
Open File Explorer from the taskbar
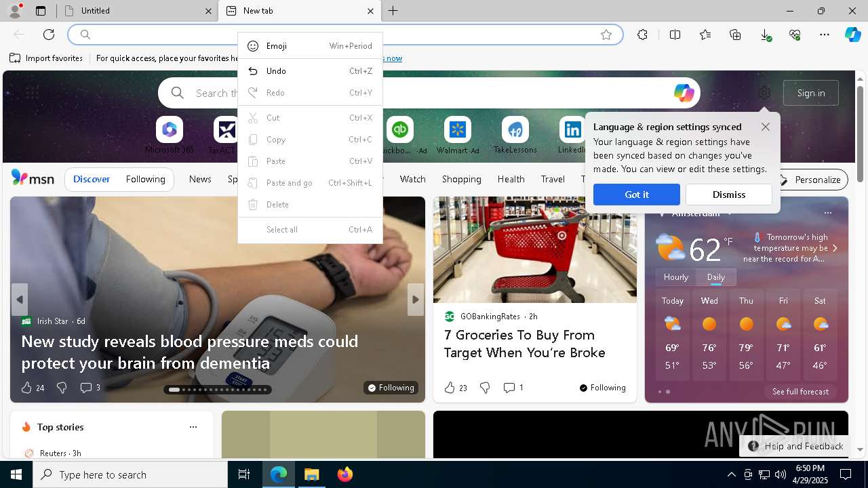[x=312, y=474]
